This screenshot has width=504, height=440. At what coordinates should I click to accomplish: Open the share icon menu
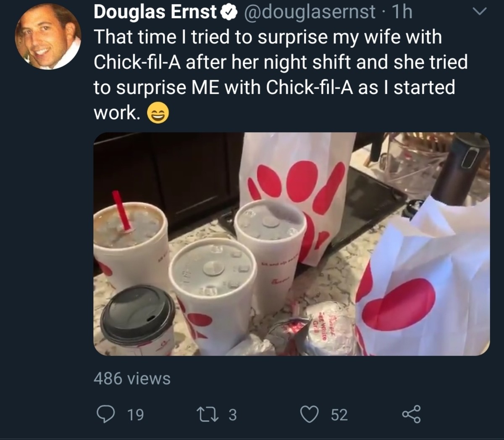click(411, 414)
